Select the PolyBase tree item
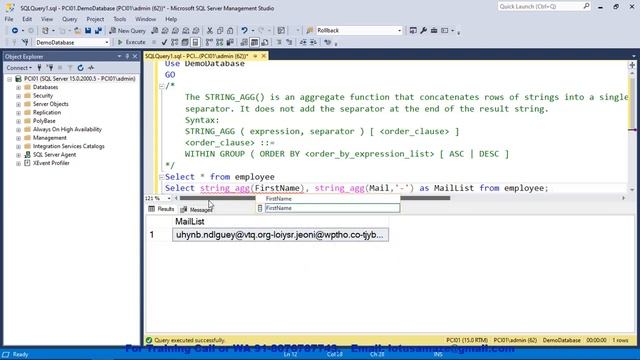640x360 pixels. coord(44,121)
